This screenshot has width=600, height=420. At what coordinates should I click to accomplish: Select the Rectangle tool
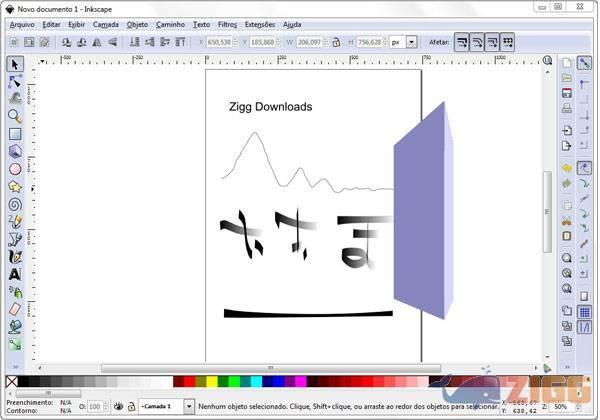point(15,133)
